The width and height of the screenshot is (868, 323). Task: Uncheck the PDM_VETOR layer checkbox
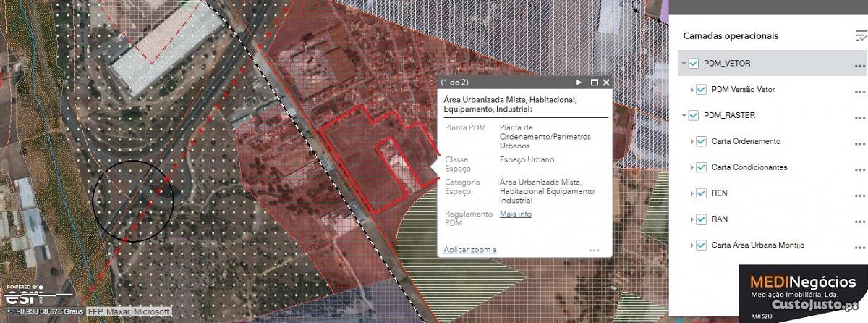pyautogui.click(x=694, y=64)
